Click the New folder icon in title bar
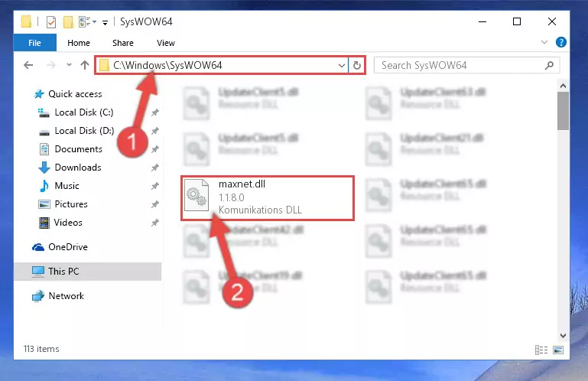588x381 pixels. [68, 22]
